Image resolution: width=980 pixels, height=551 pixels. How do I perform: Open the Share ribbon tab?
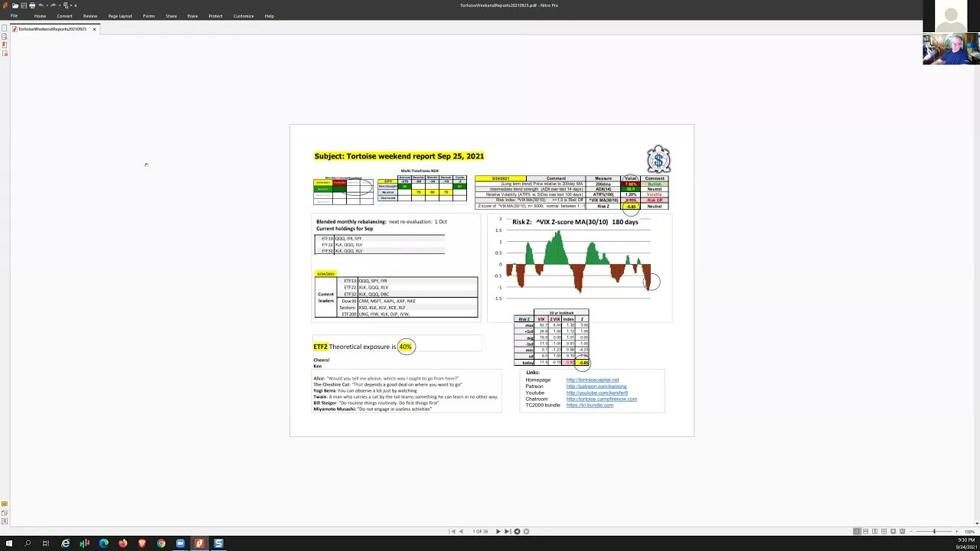171,16
